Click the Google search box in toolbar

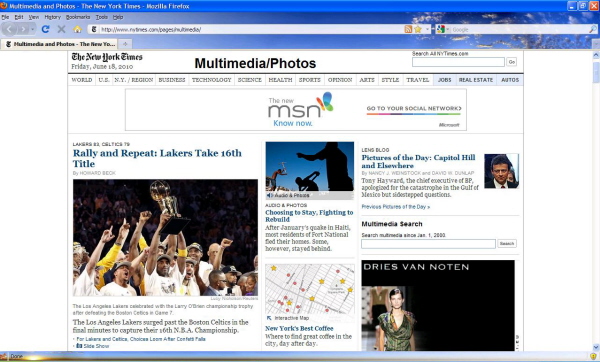click(x=518, y=29)
